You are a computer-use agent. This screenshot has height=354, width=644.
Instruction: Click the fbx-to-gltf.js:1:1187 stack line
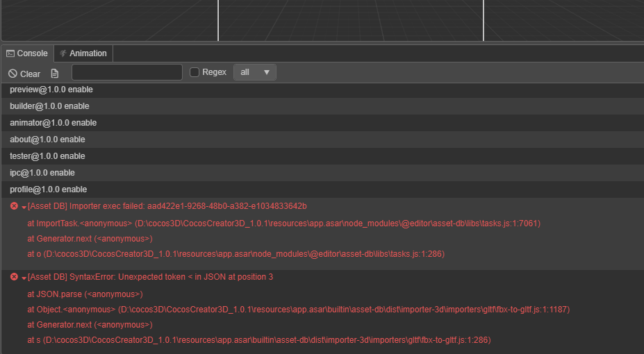click(x=298, y=310)
